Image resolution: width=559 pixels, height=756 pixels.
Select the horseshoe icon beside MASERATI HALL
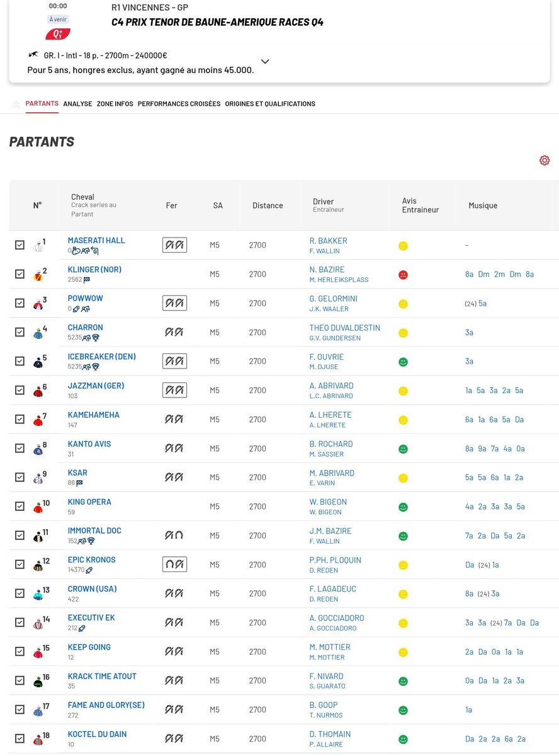click(x=174, y=245)
